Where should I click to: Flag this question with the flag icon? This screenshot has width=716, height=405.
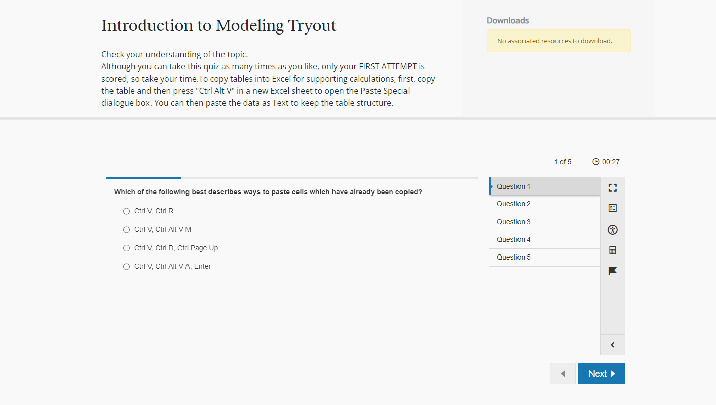(x=612, y=270)
